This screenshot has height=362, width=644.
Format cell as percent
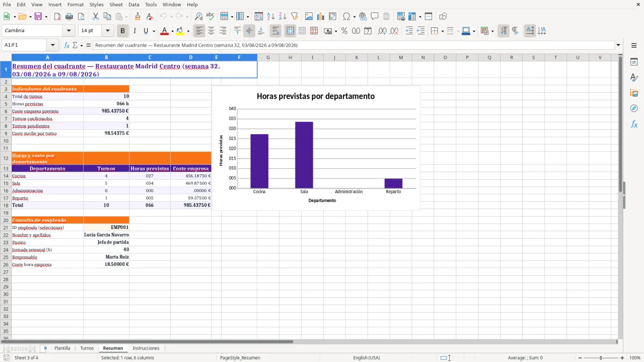point(344,31)
